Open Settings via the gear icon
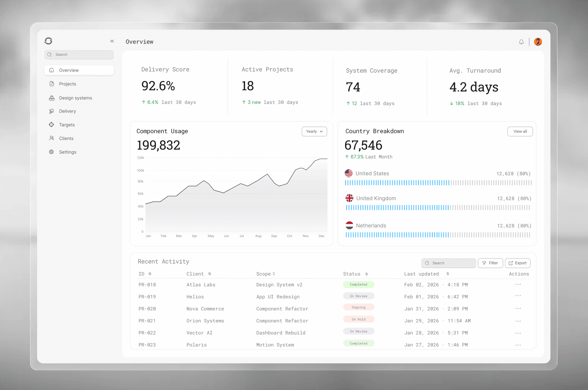This screenshot has width=588, height=390. (51, 152)
